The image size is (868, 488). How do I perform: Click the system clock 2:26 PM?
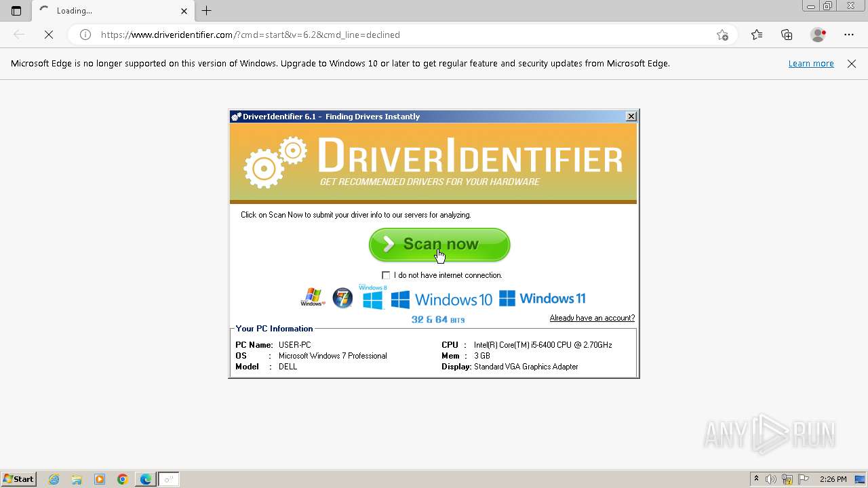pos(833,479)
